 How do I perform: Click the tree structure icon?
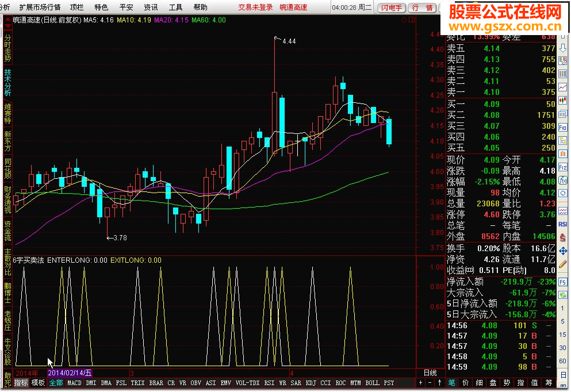click(563, 140)
